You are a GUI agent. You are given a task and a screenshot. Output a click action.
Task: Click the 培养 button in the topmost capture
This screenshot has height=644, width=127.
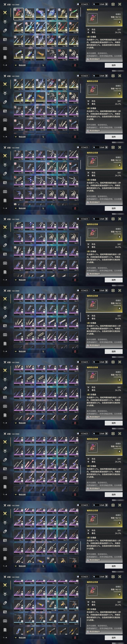(114, 65)
